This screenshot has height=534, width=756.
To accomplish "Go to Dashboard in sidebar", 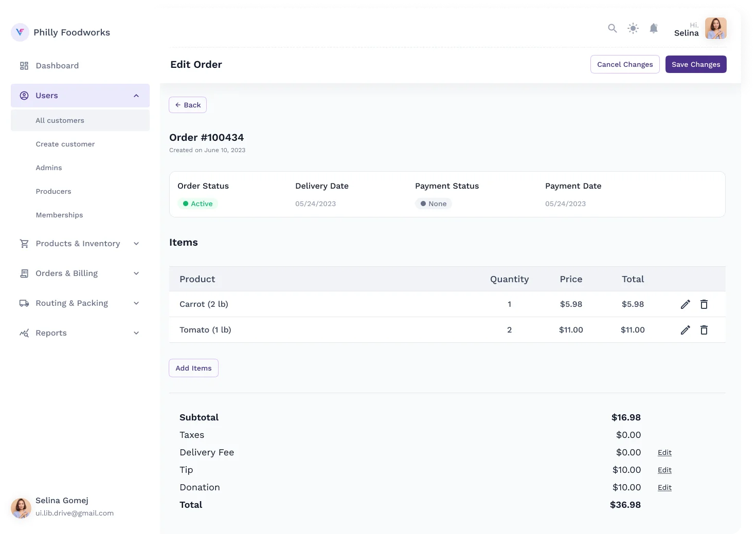I will click(x=57, y=66).
